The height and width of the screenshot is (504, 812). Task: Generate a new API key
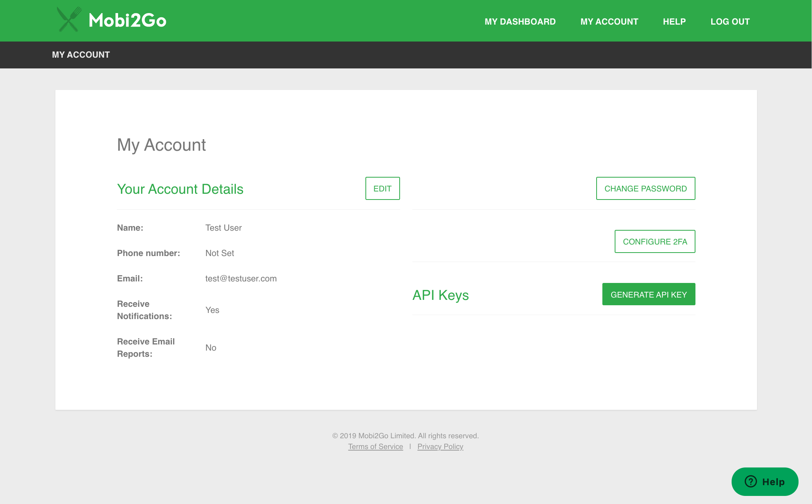649,294
